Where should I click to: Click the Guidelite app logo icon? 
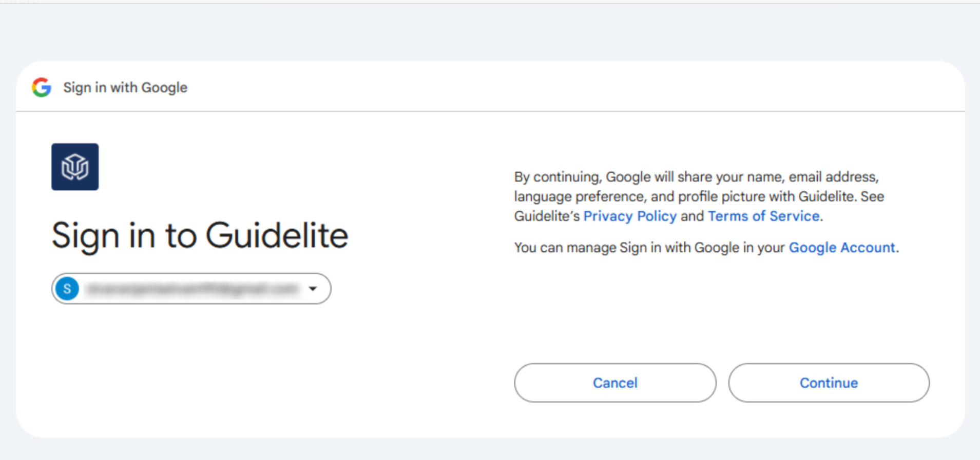[x=75, y=167]
